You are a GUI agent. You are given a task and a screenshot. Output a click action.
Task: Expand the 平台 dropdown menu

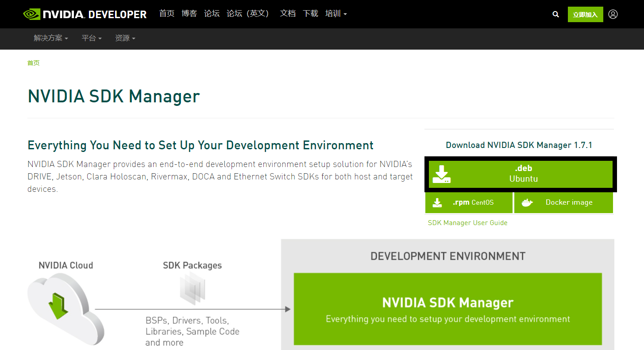click(x=92, y=38)
